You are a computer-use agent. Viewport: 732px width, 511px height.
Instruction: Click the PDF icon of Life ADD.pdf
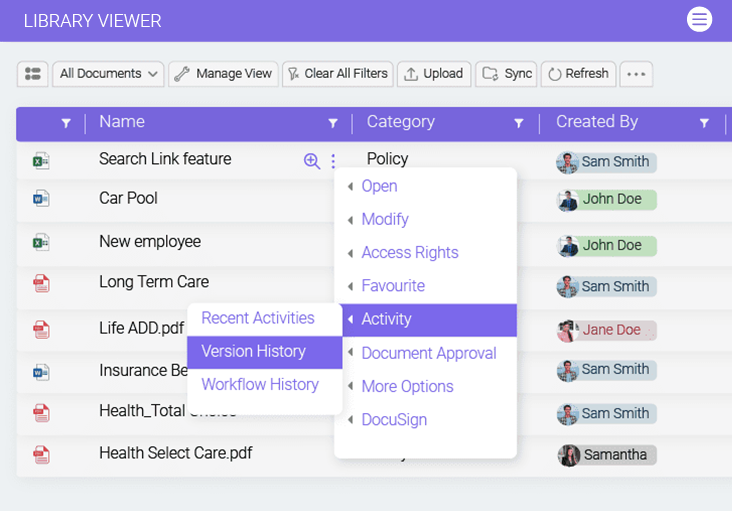pyautogui.click(x=41, y=329)
